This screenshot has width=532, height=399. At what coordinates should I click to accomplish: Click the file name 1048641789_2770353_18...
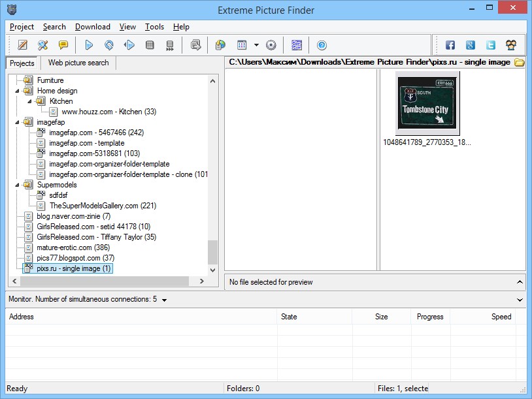(427, 142)
